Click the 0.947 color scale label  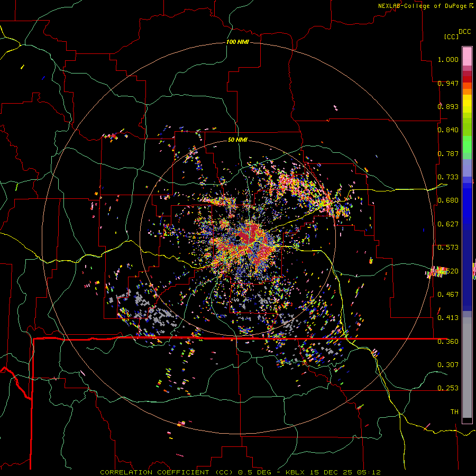pyautogui.click(x=448, y=83)
